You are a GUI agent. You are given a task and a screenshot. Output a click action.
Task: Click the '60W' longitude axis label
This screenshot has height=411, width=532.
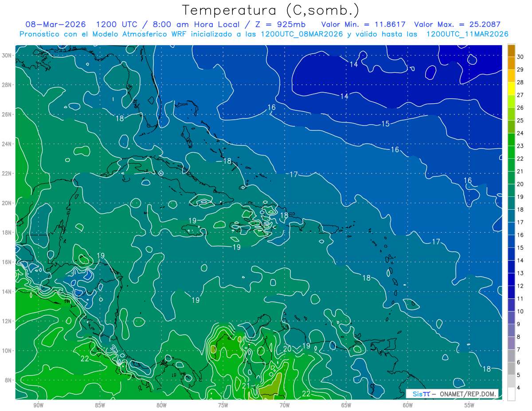pos(408,405)
